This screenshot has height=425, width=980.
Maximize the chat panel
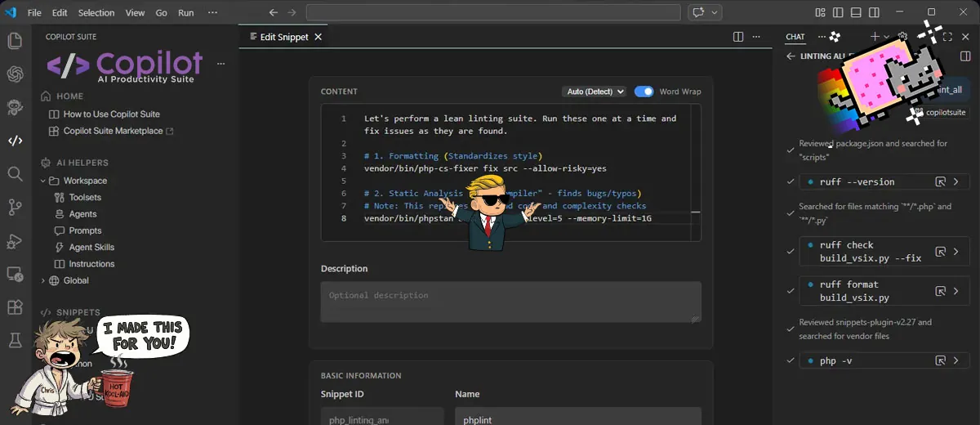pos(947,37)
